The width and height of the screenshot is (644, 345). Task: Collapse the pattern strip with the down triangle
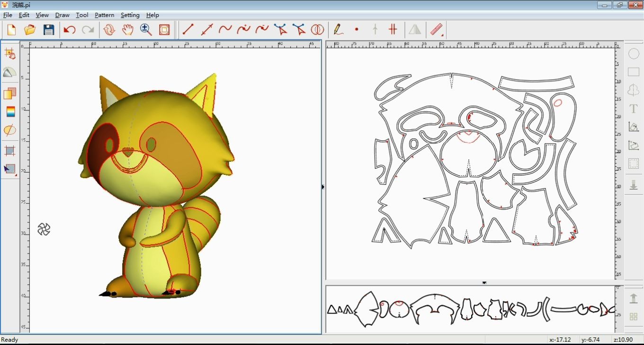coord(484,283)
